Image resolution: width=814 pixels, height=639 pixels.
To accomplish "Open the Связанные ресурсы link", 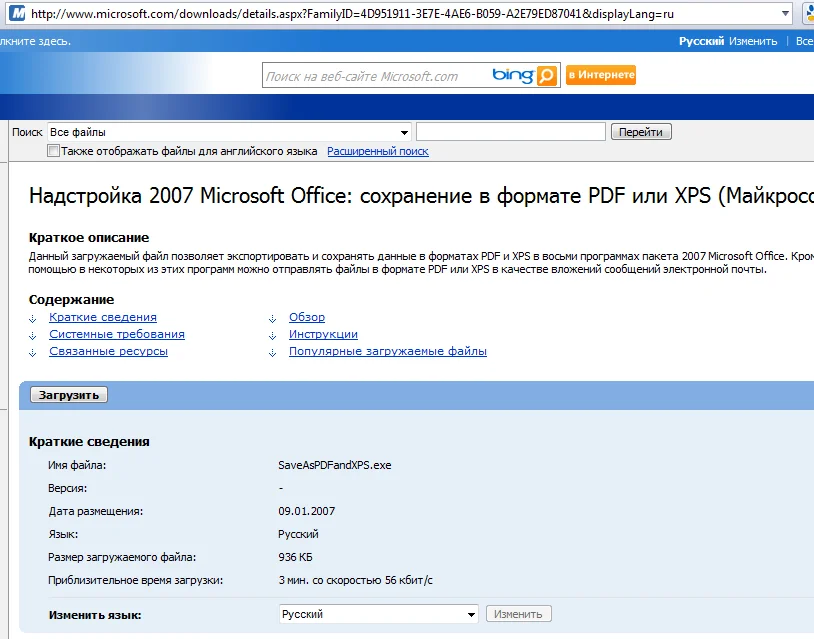I will [108, 351].
